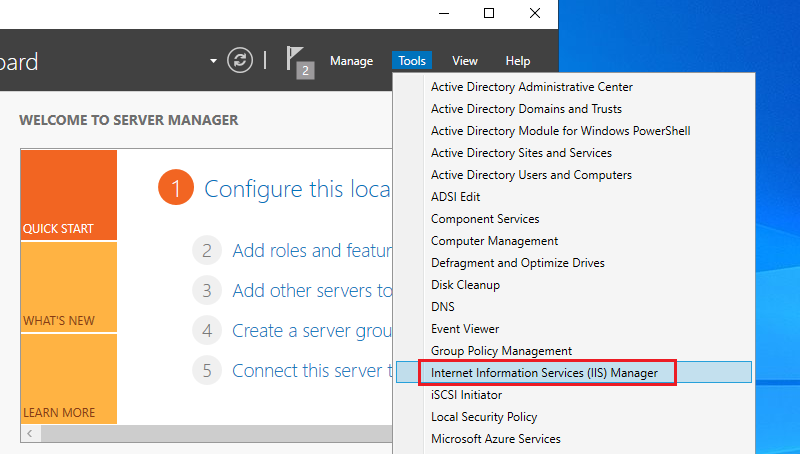
Task: Open Computer Management entry
Action: click(x=494, y=241)
